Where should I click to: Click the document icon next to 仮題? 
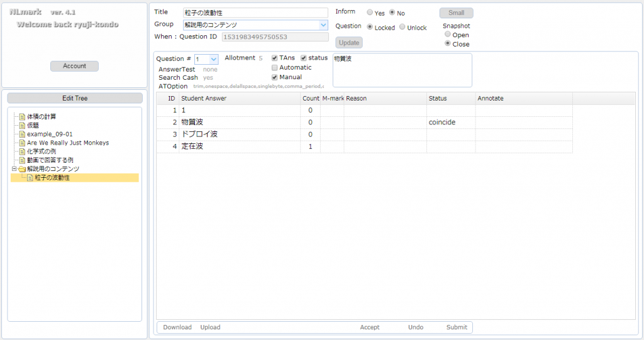[22, 126]
